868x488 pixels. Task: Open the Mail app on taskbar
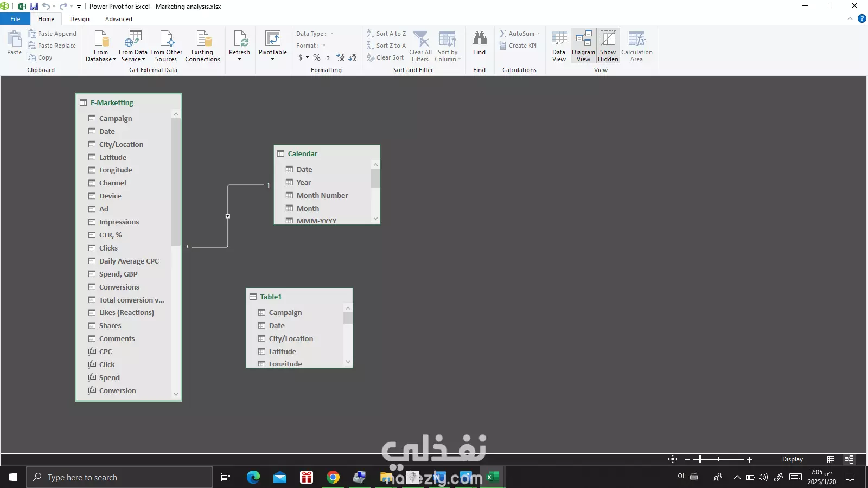click(280, 477)
